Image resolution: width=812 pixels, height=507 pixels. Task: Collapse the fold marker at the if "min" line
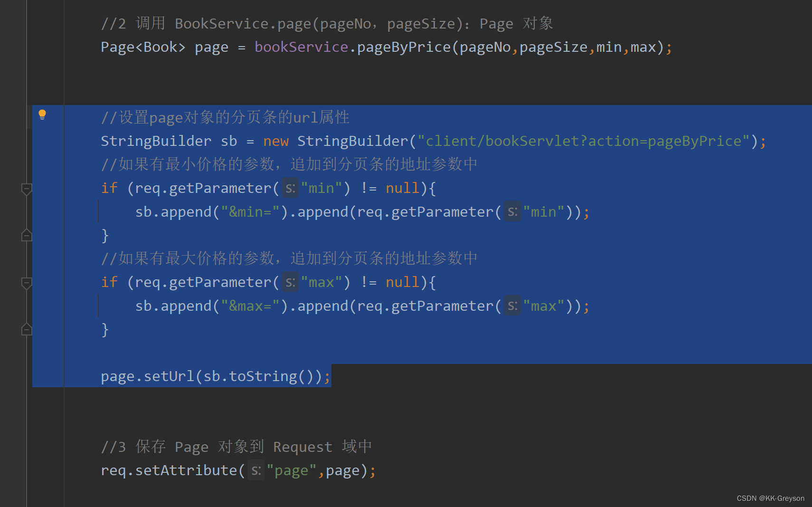click(x=27, y=189)
